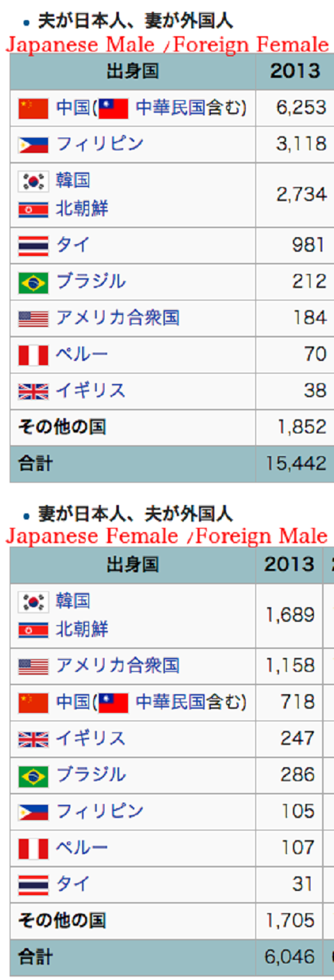Viewport: 334px width, 980px height.
Task: Open the 中国 link in the 6,253 row
Action: (x=73, y=108)
